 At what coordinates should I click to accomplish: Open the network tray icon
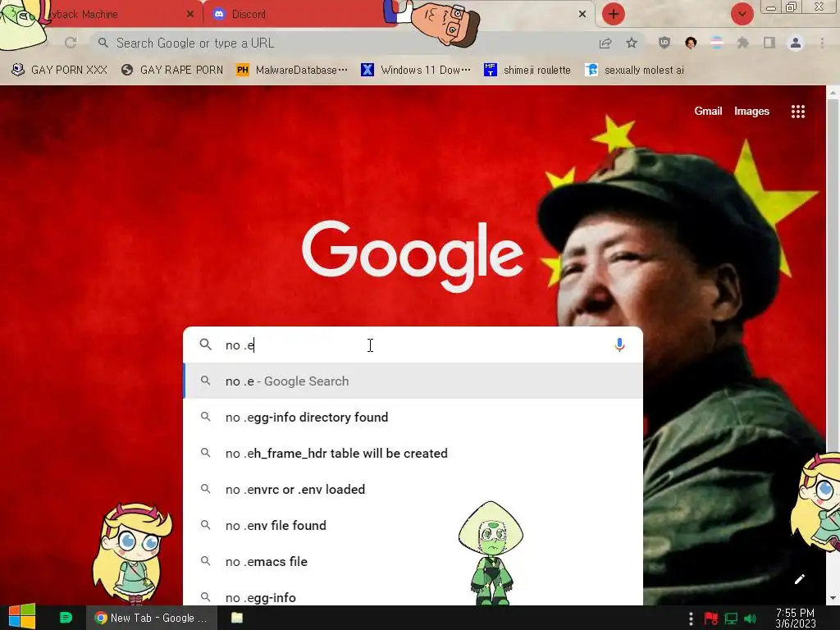[x=731, y=619]
